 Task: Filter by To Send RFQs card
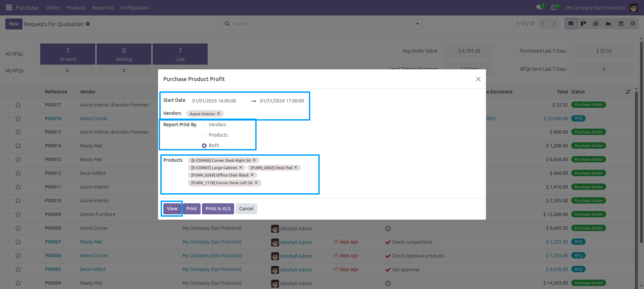68,54
